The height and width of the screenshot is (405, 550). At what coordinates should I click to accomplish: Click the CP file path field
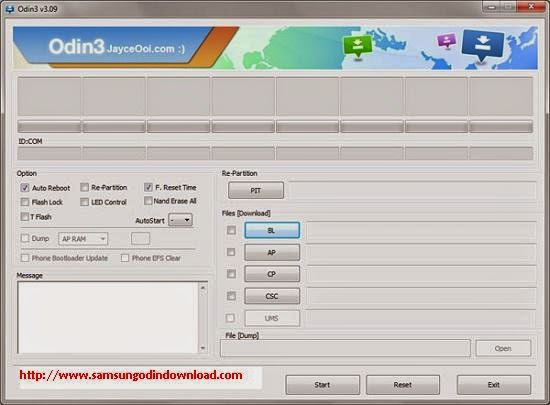point(421,274)
